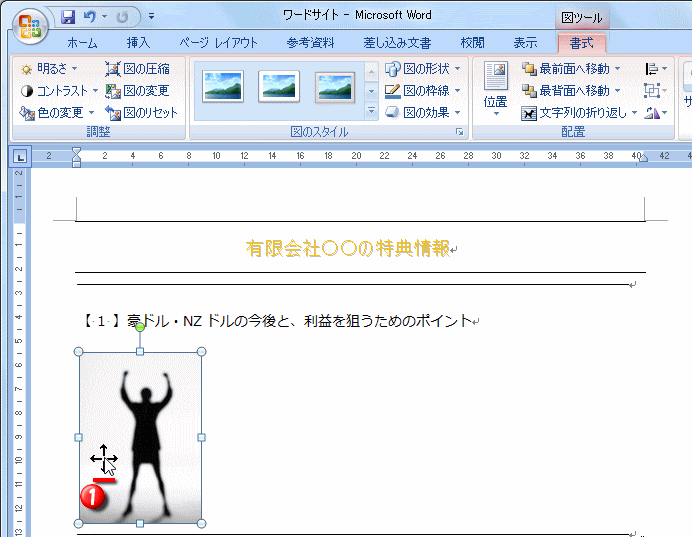Expand the full picture styles gallery
This screenshot has width=692, height=537.
372,110
